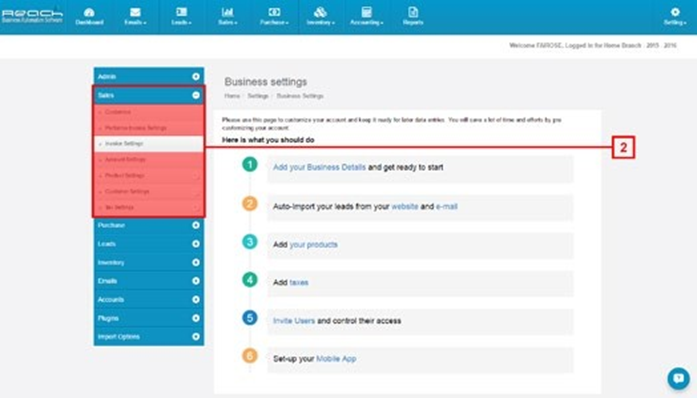Open the Purchase dropdown in top navigation
Viewport: 697px width, 398px height.
pyautogui.click(x=274, y=16)
